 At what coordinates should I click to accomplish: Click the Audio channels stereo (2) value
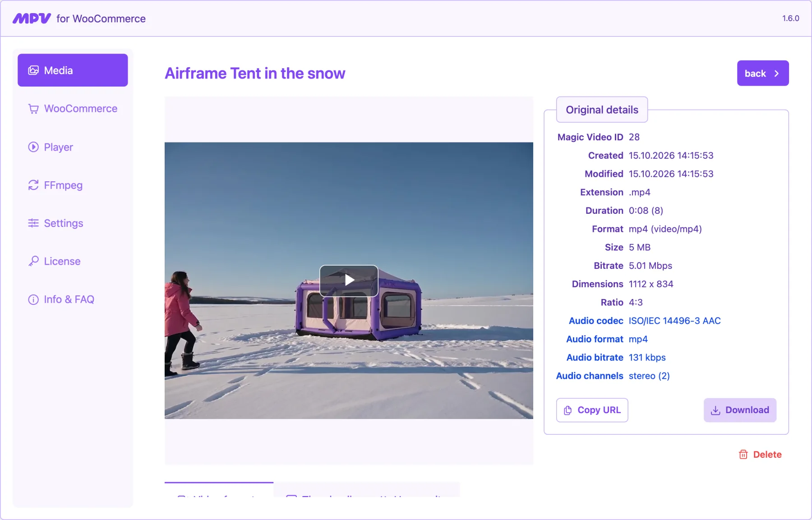tap(649, 376)
